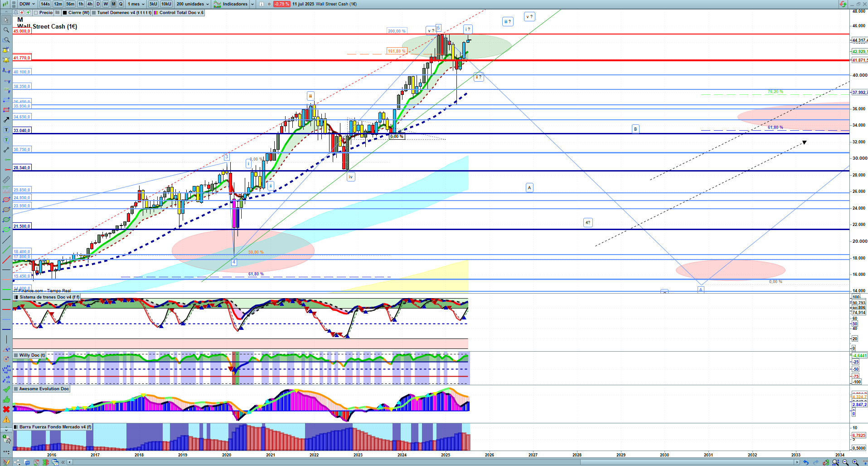The image size is (868, 466).
Task: Select the magnifier zoom tool
Action: click(6, 30)
